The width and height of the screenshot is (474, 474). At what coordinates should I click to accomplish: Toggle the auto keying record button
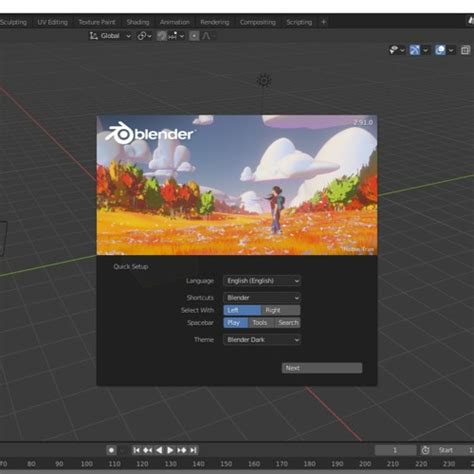(x=111, y=450)
